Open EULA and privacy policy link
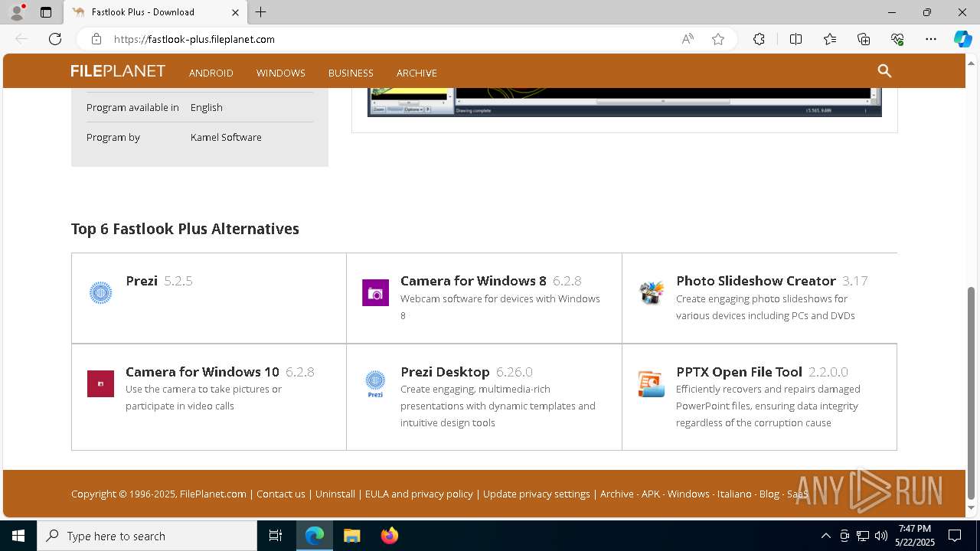The width and height of the screenshot is (980, 551). coord(419,494)
